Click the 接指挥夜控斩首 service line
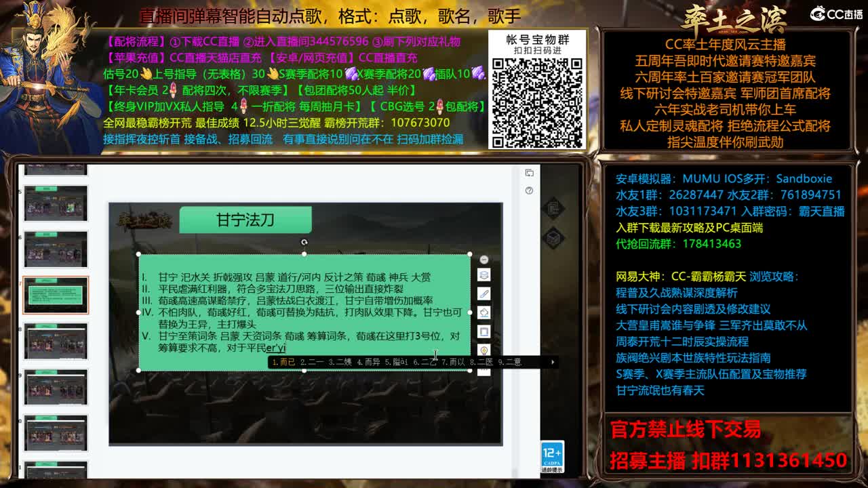Image resolution: width=868 pixels, height=488 pixels. tap(283, 139)
